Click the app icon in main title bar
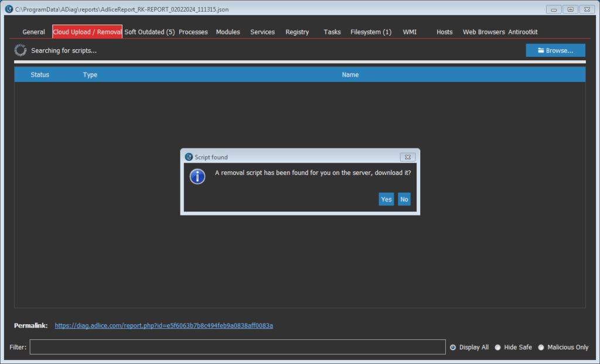The height and width of the screenshot is (364, 600). pyautogui.click(x=9, y=9)
